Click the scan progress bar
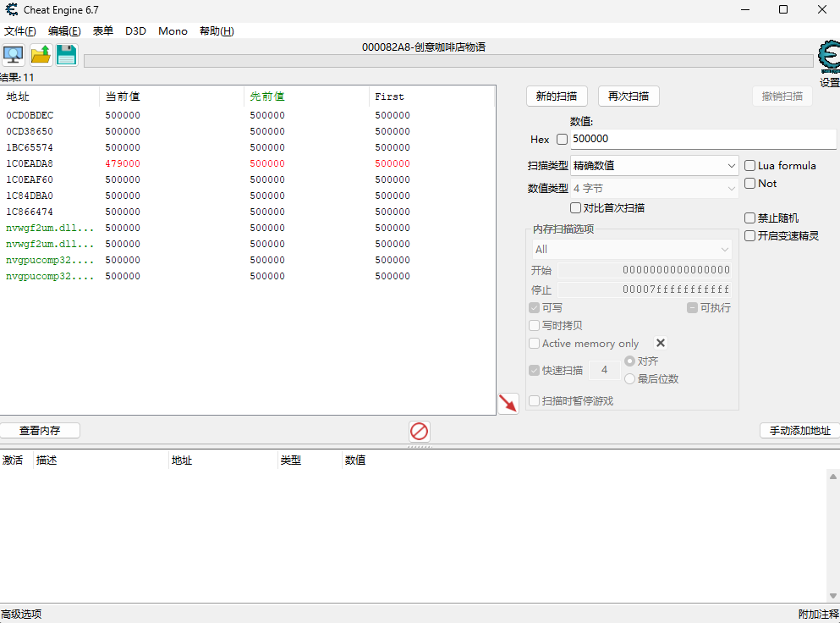Image resolution: width=840 pixels, height=623 pixels. pyautogui.click(x=448, y=61)
